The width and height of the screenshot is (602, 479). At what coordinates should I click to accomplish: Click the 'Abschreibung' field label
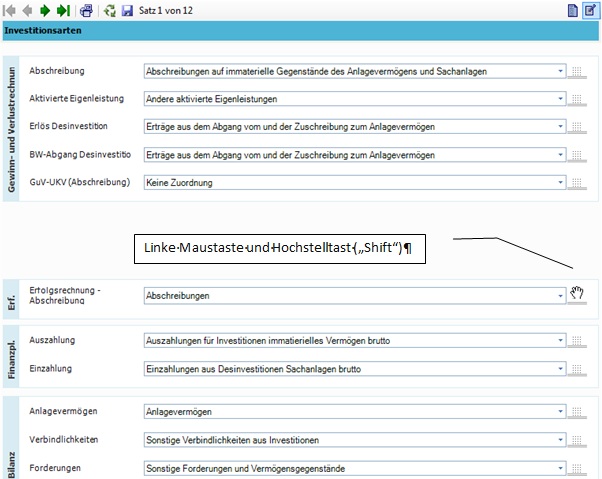coord(57,71)
